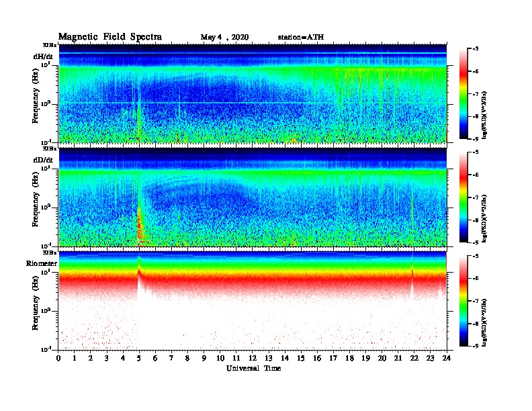Select hour tick label "20" on time axis
Viewport: 532px width, 411px height.
[x=382, y=358]
